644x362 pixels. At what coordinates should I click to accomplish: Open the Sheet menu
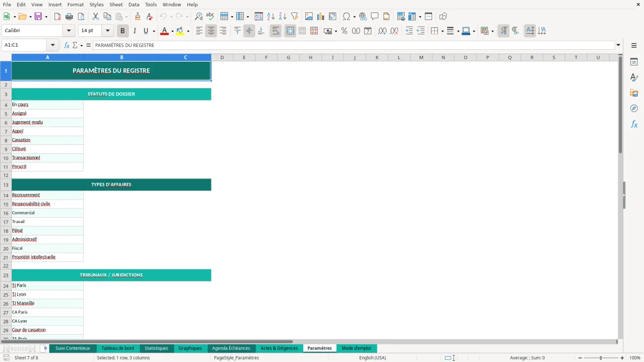tap(116, 4)
